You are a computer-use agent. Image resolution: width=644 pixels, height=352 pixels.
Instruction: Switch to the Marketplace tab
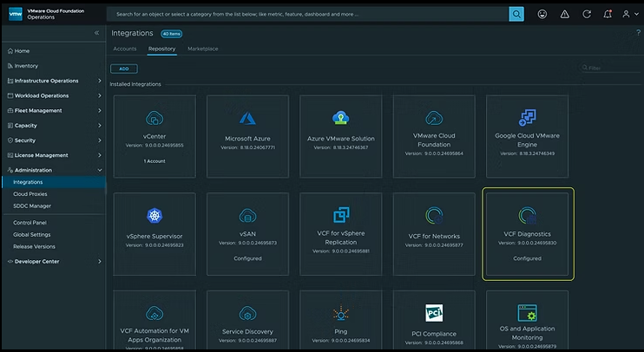tap(203, 49)
